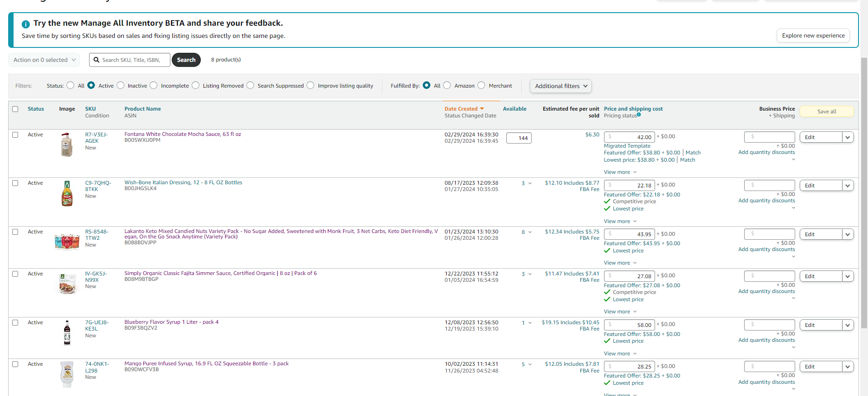Image resolution: width=868 pixels, height=396 pixels.
Task: Expand available quantity for Blueberry Flavor Syrup
Action: click(x=530, y=323)
